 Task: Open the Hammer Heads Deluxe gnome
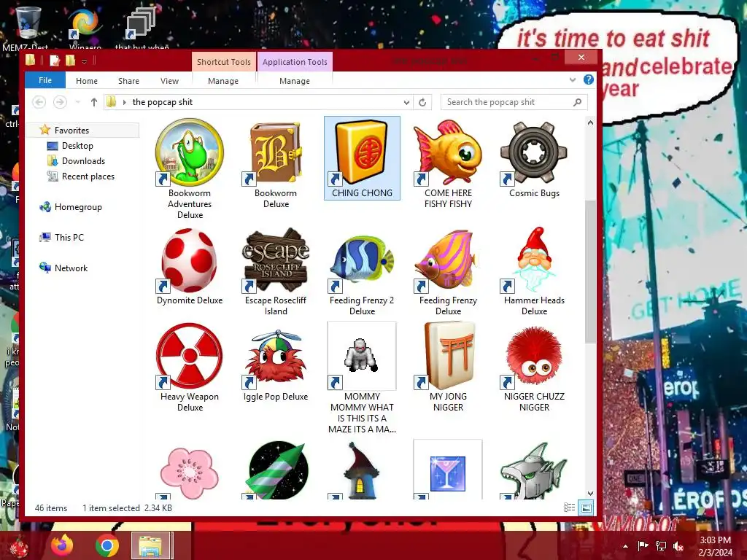[x=534, y=260]
